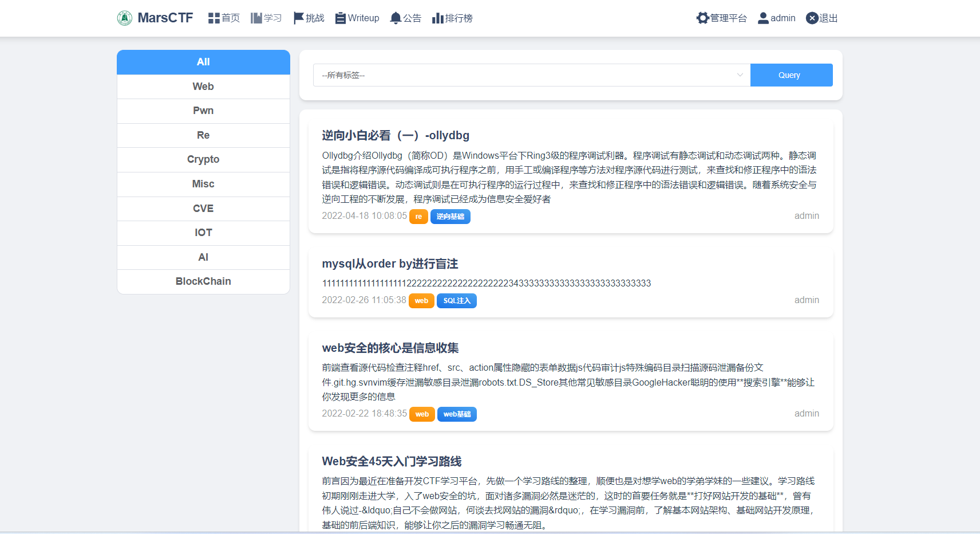This screenshot has height=534, width=980.
Task: Click the 1111…2222…3333 summary text
Action: click(x=487, y=283)
